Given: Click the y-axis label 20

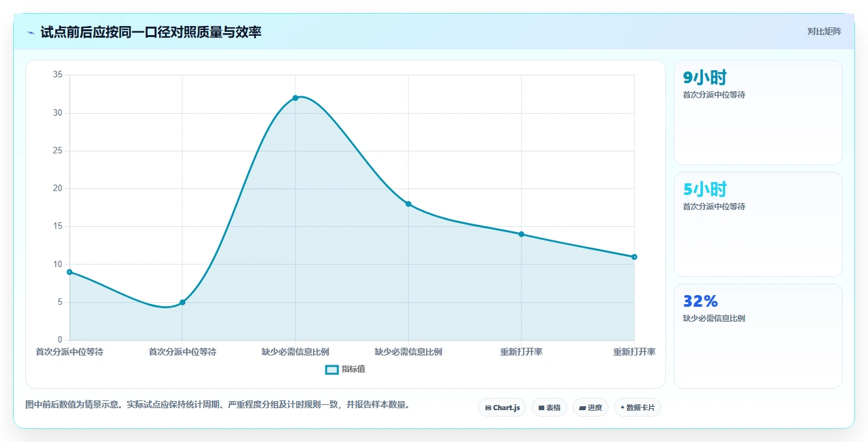Looking at the screenshot, I should [x=57, y=188].
